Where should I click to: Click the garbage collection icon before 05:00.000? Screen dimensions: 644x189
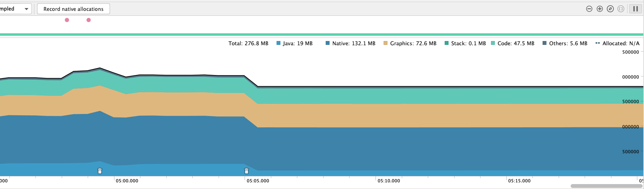pyautogui.click(x=100, y=171)
